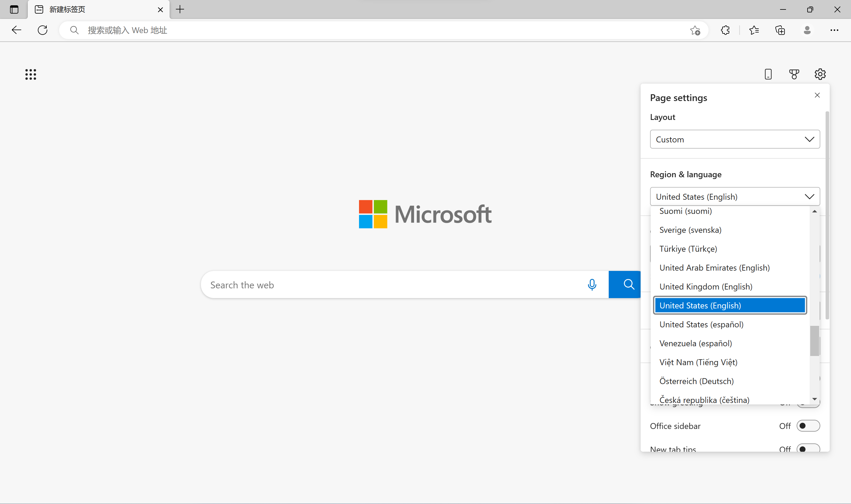Click the mobile phone icon on the page
The width and height of the screenshot is (851, 504).
768,74
